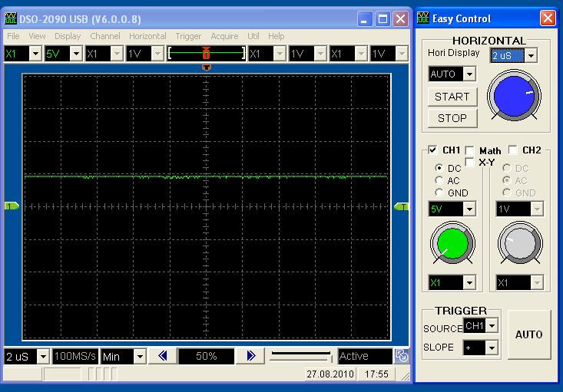The height and width of the screenshot is (392, 563).
Task: Click the orange trigger position marker at top
Action: coord(206,68)
